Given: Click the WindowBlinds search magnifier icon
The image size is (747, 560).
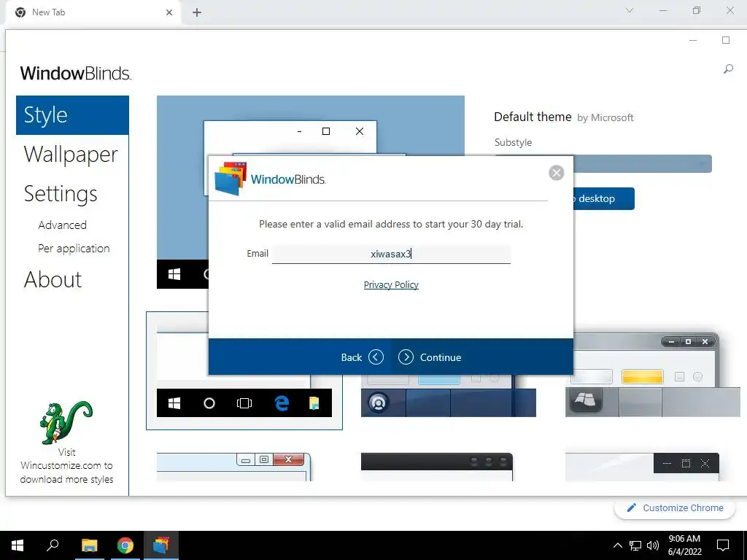Looking at the screenshot, I should (x=728, y=69).
